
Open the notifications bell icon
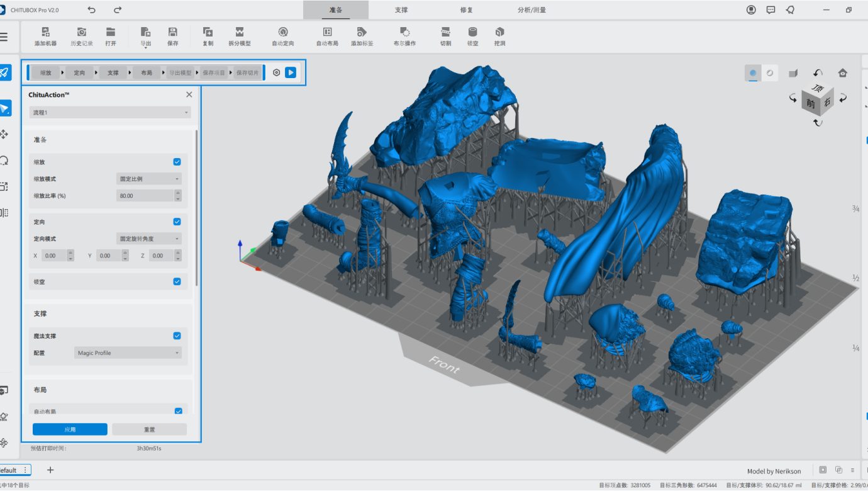(790, 10)
